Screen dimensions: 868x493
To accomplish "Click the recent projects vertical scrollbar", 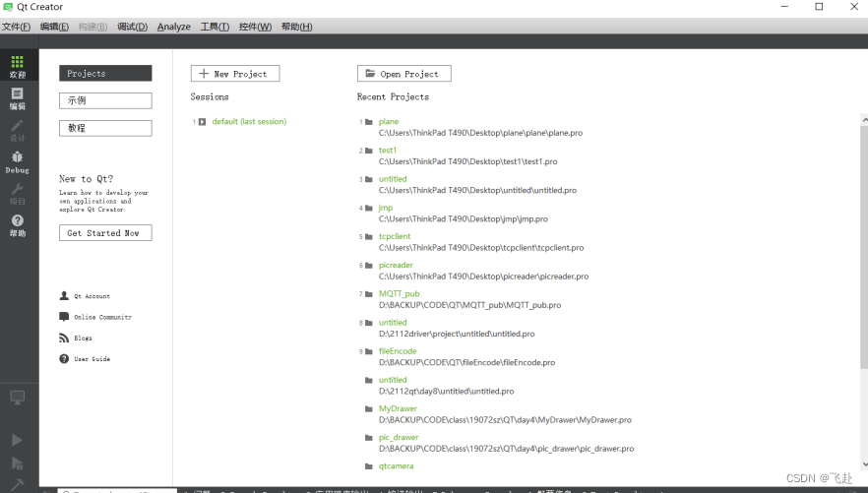I will click(x=864, y=247).
